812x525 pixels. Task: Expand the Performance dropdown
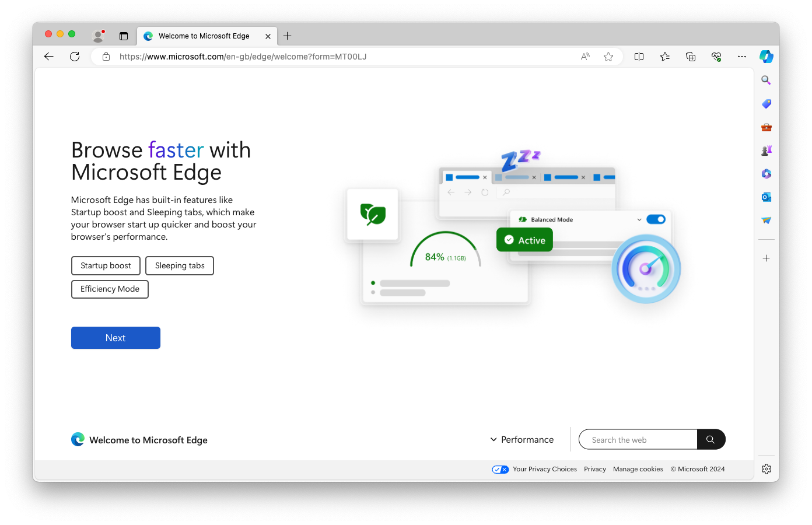pyautogui.click(x=521, y=439)
